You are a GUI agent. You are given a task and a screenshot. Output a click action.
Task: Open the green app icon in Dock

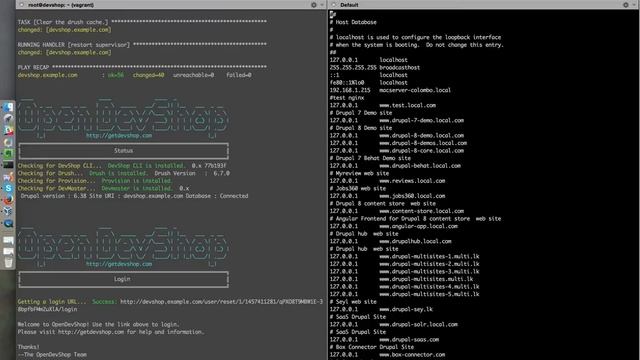8,154
